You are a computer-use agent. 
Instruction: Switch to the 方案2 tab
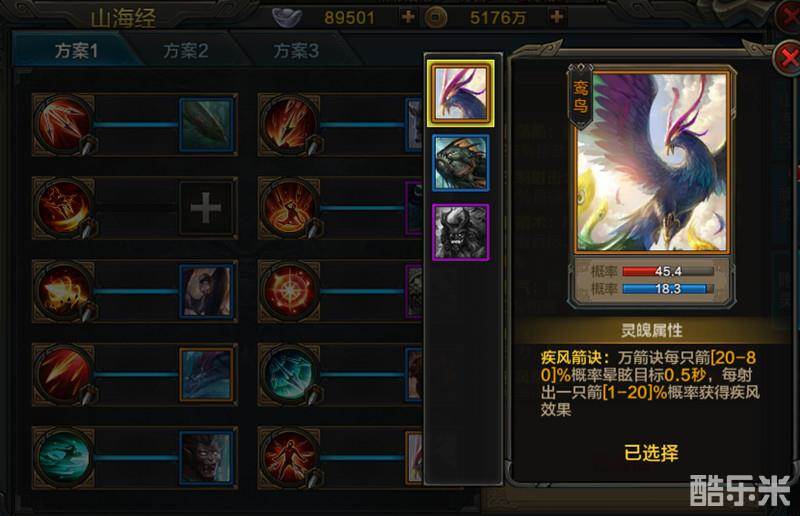click(x=186, y=51)
